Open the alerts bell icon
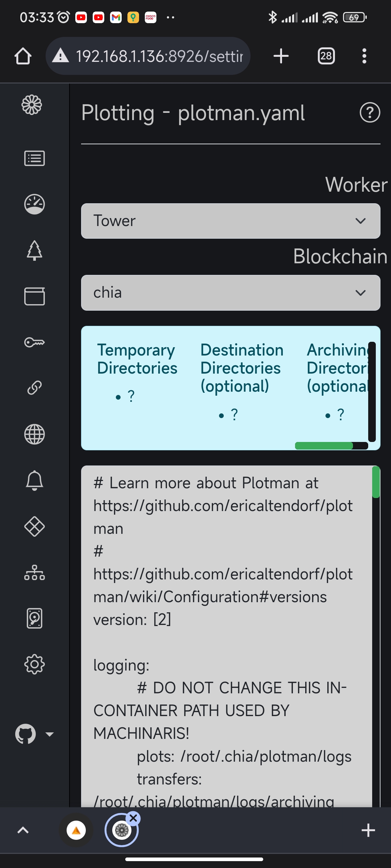 (x=34, y=480)
